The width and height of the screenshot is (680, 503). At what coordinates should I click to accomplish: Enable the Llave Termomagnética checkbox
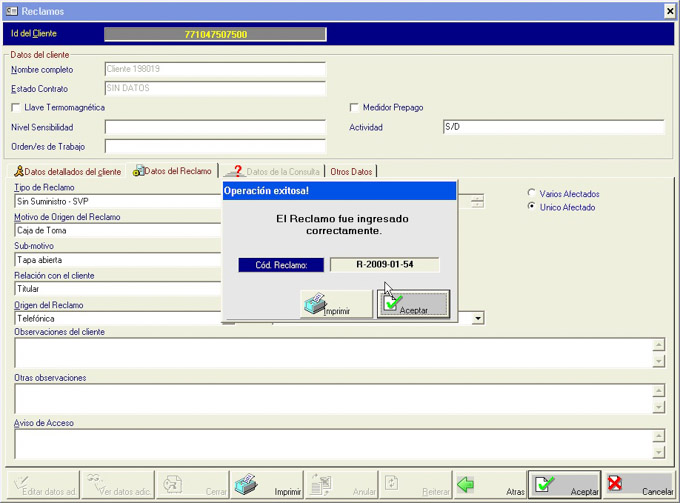pos(16,108)
